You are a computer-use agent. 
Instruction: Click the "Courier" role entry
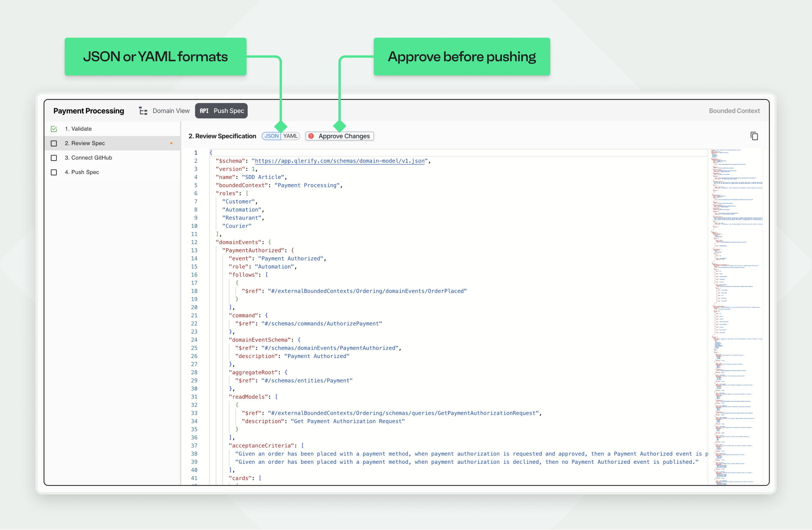237,226
